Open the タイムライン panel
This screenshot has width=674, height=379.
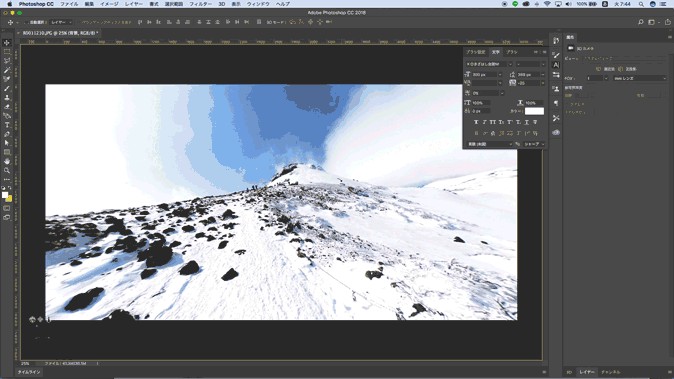28,372
